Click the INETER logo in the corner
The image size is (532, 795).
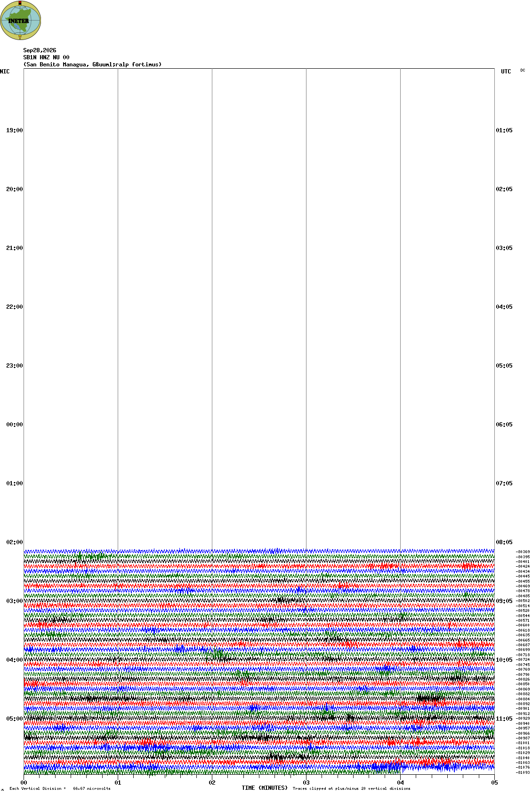tap(21, 20)
